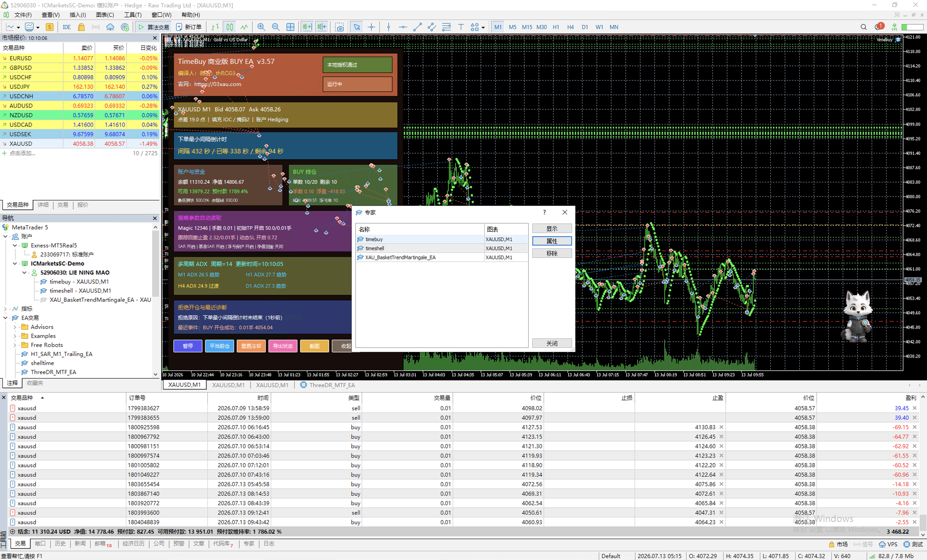Select the H4 timeframe
The image size is (927, 560).
(570, 27)
